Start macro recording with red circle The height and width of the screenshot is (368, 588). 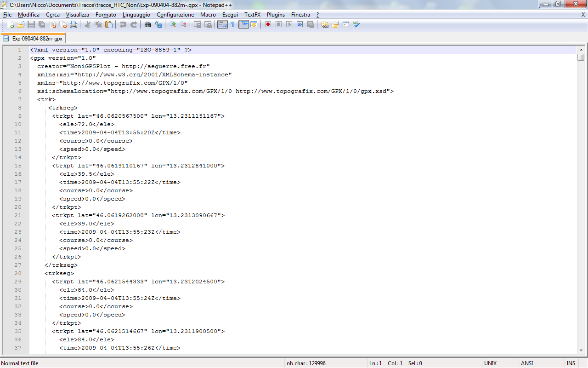pos(268,24)
